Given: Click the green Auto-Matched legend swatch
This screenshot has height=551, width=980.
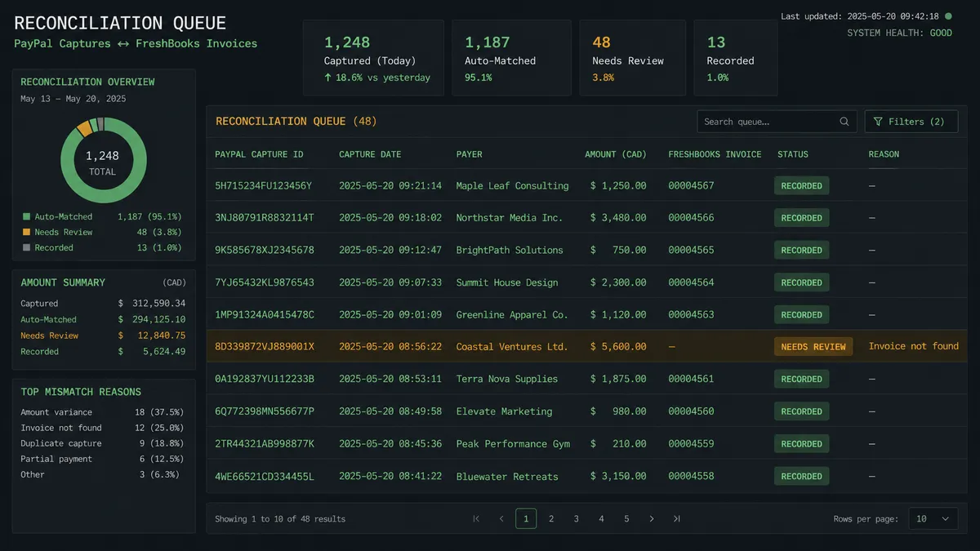Looking at the screenshot, I should click(x=26, y=217).
